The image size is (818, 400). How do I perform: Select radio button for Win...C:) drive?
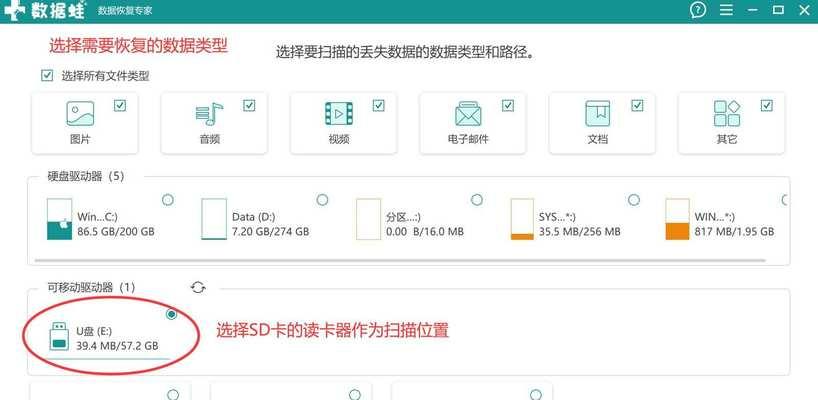point(168,200)
